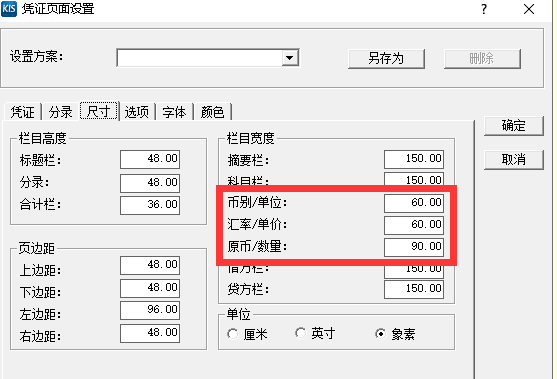This screenshot has width=557, height=379.
Task: Close the 凭证页面设置 dialog
Action: coord(529,9)
